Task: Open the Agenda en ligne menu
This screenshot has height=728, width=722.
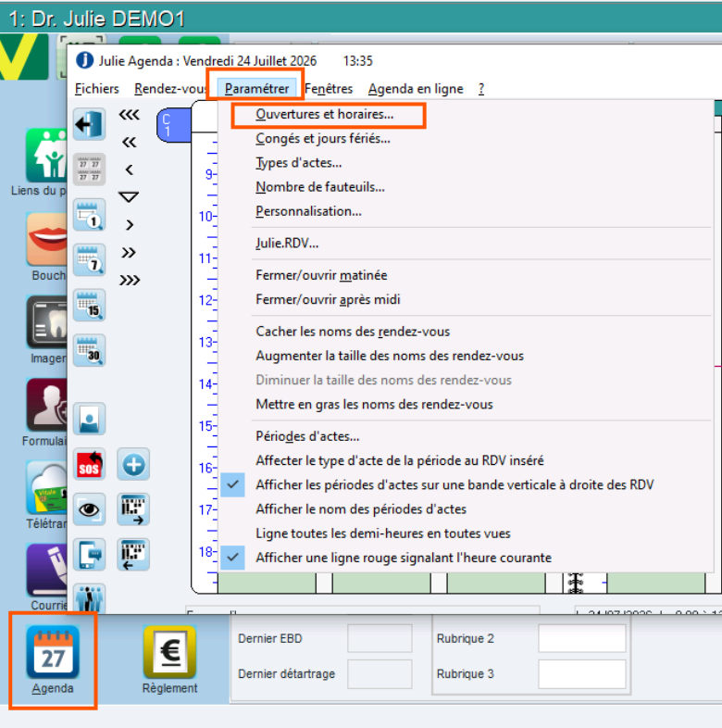Action: pyautogui.click(x=416, y=88)
